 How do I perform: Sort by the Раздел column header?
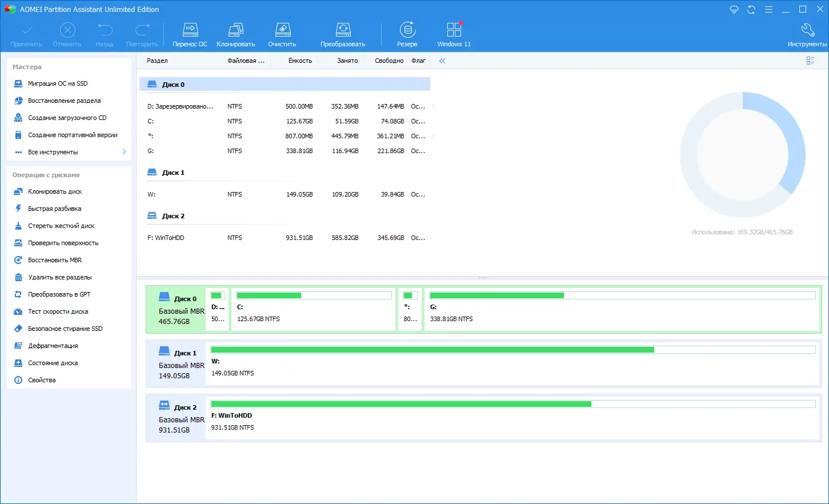coord(157,61)
